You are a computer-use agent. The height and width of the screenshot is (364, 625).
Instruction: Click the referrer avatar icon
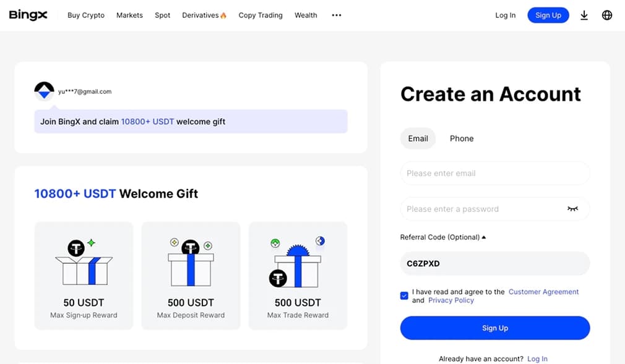pos(44,91)
